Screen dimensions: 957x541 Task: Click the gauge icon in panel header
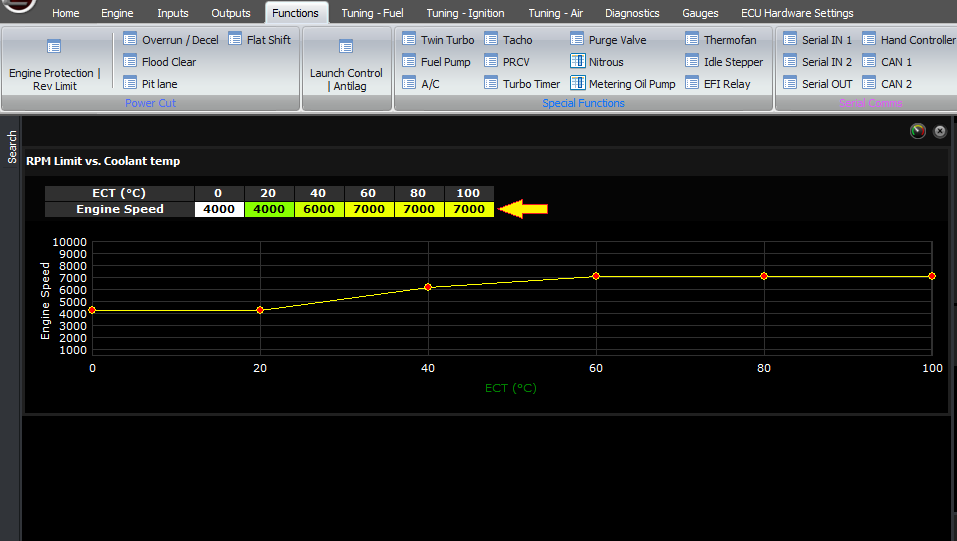917,131
